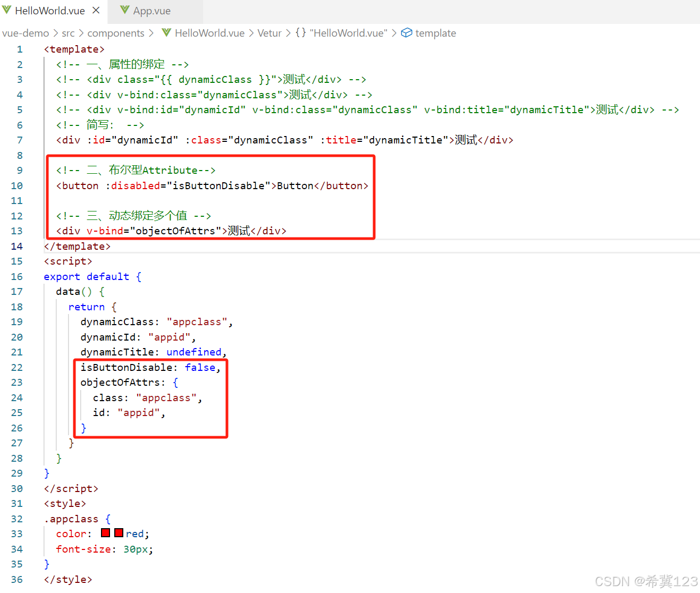This screenshot has height=593, width=700.
Task: Click the </template> closing tag
Action: [x=78, y=246]
